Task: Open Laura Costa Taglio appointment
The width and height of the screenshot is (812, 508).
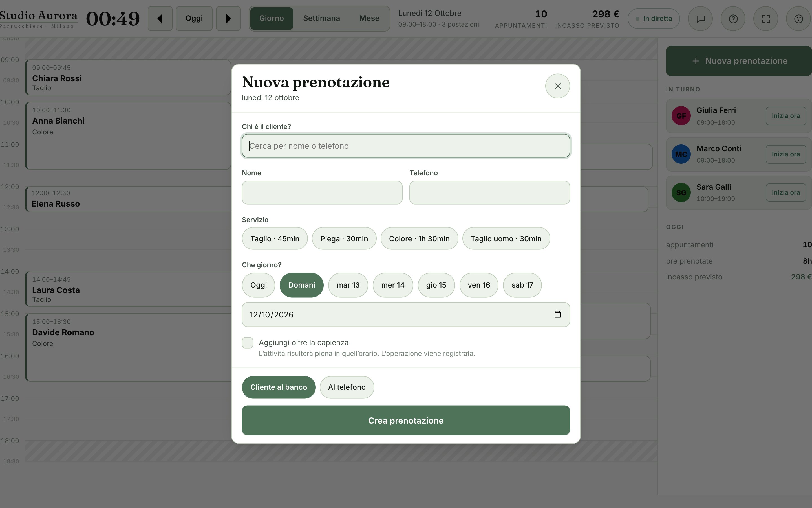Action: tap(128, 289)
